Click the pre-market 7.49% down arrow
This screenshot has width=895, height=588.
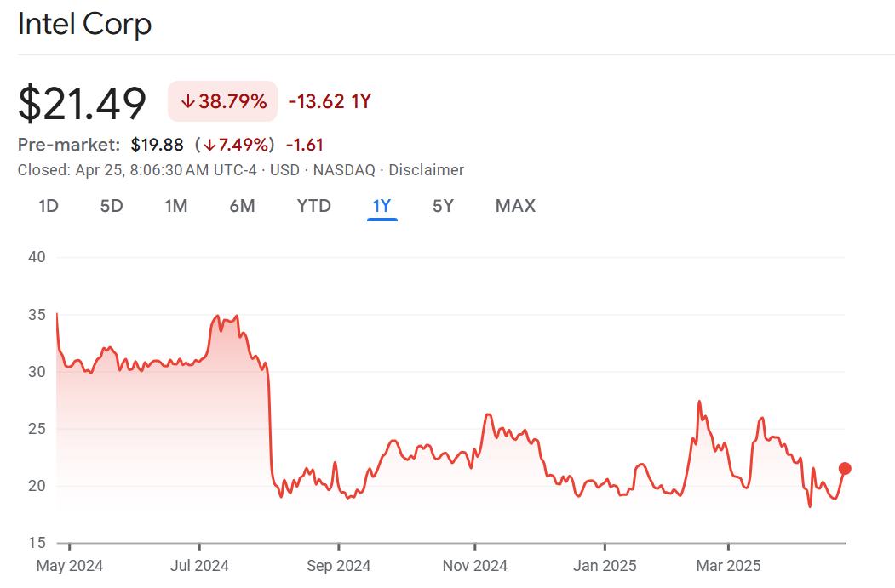click(x=209, y=145)
